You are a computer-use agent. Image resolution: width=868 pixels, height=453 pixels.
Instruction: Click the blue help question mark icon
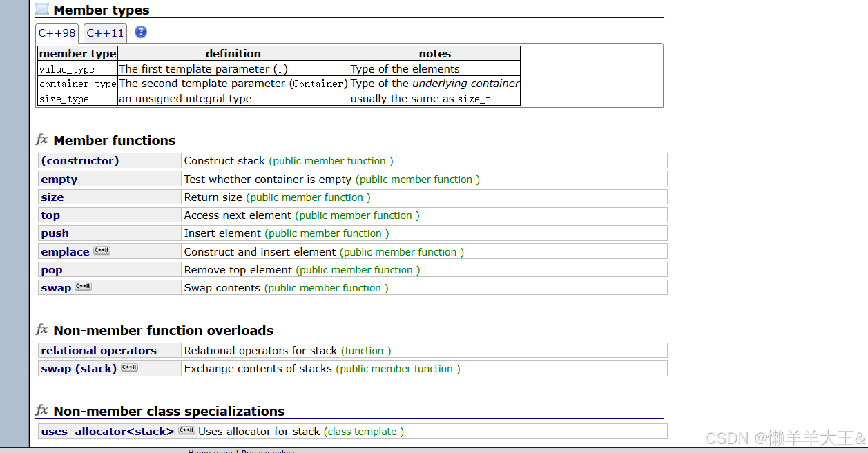[141, 32]
